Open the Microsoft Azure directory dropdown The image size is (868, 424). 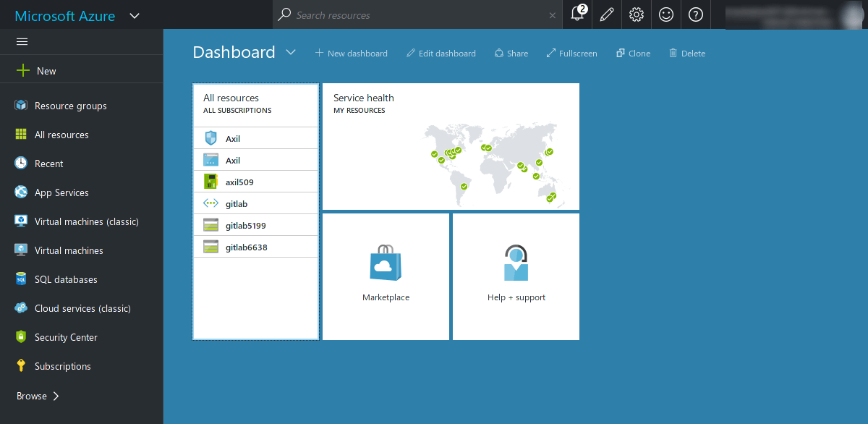135,14
